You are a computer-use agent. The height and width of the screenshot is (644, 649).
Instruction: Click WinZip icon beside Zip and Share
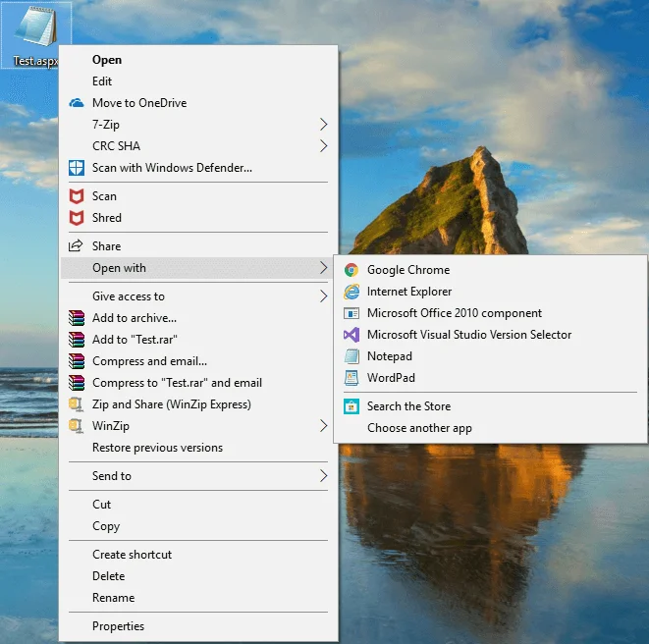(x=77, y=404)
